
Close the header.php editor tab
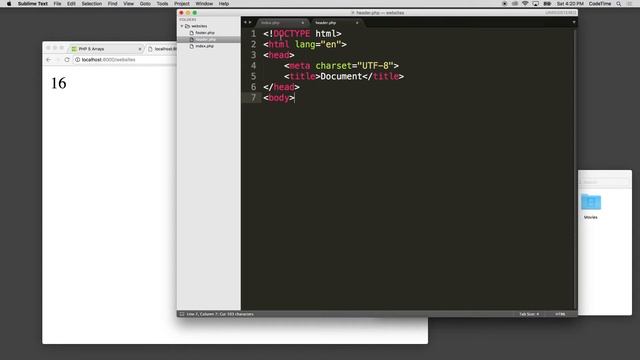point(357,23)
